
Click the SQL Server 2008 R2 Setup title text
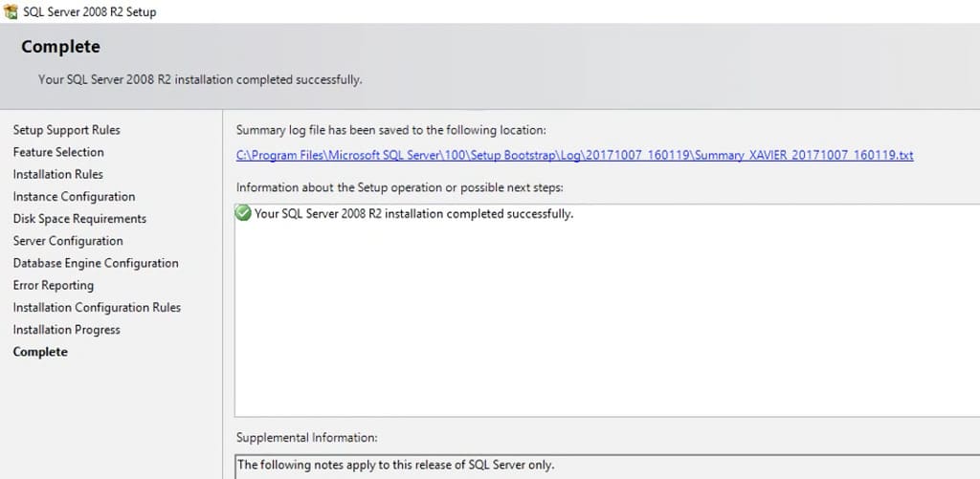(x=89, y=11)
